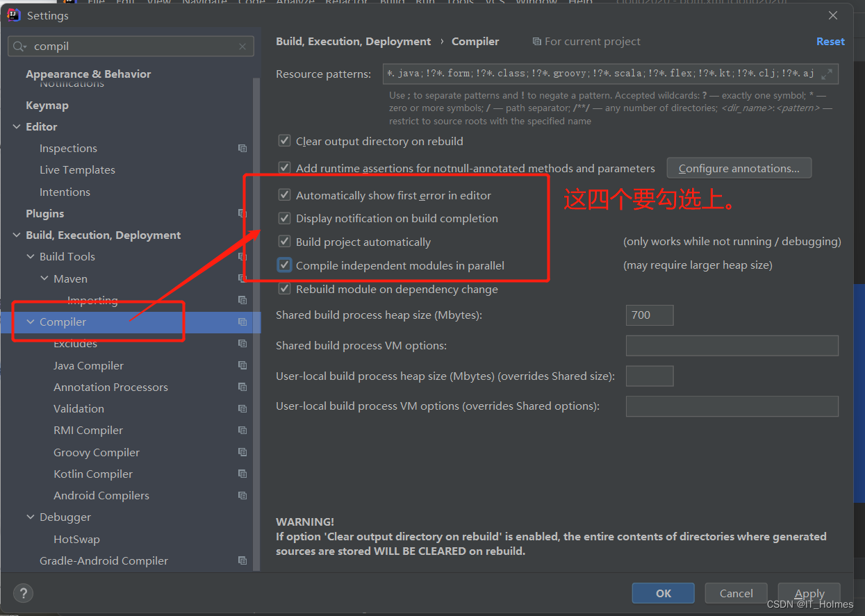Open the Gradle-Android Compiler settings page
Viewport: 865px width, 616px height.
[x=104, y=560]
